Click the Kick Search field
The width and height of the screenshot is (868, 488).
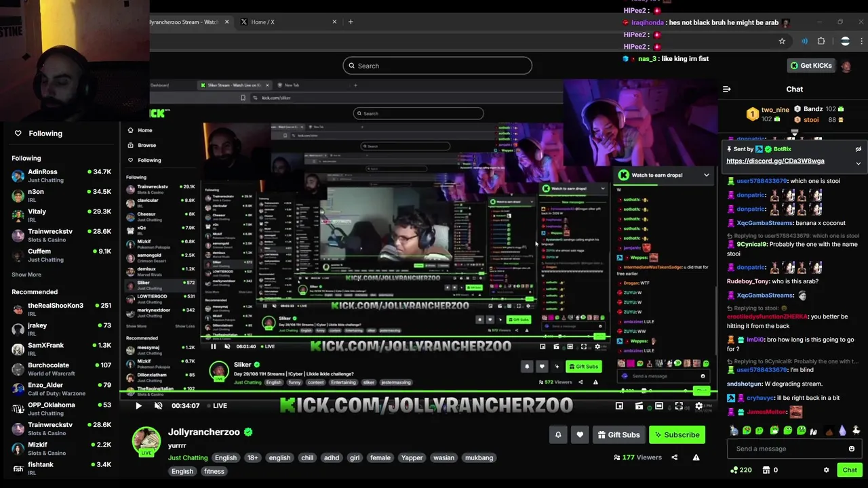(x=437, y=66)
